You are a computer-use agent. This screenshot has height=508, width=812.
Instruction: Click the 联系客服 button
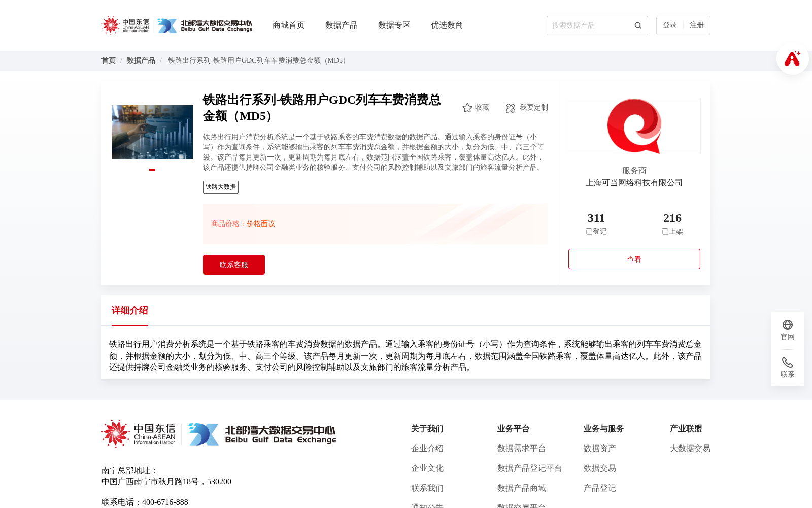coord(234,265)
